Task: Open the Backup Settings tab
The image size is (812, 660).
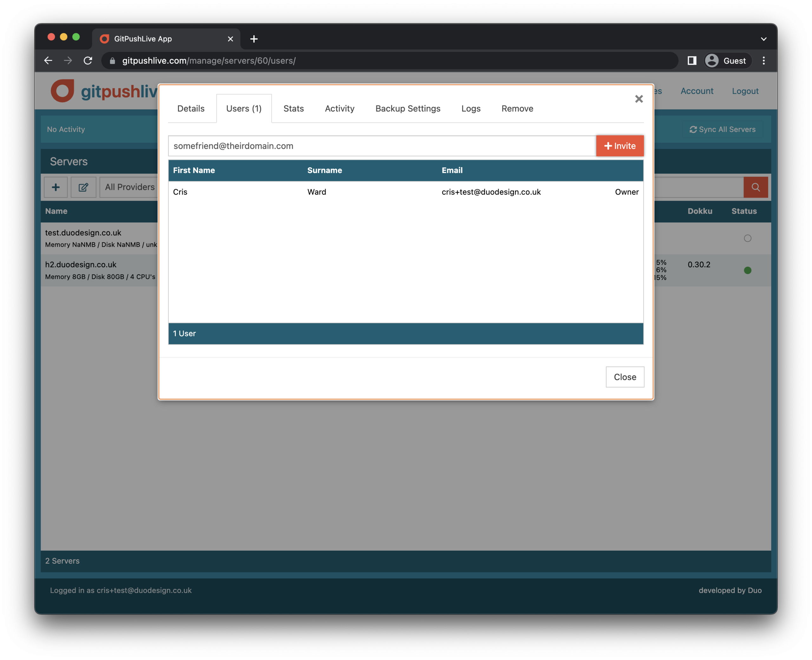Action: tap(408, 108)
